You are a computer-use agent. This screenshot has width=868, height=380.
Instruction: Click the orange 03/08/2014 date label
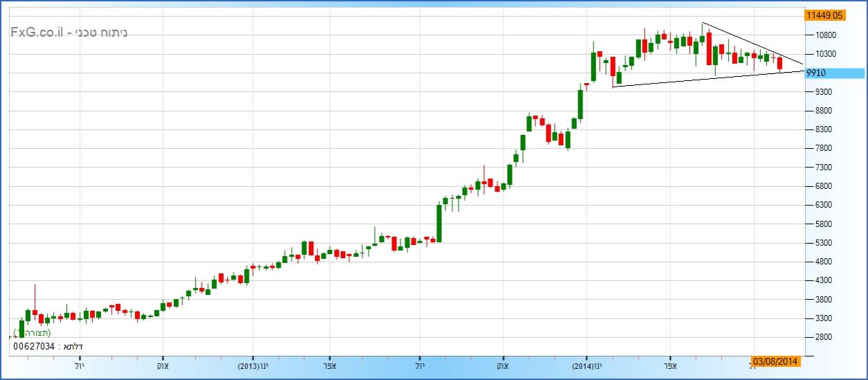point(776,361)
